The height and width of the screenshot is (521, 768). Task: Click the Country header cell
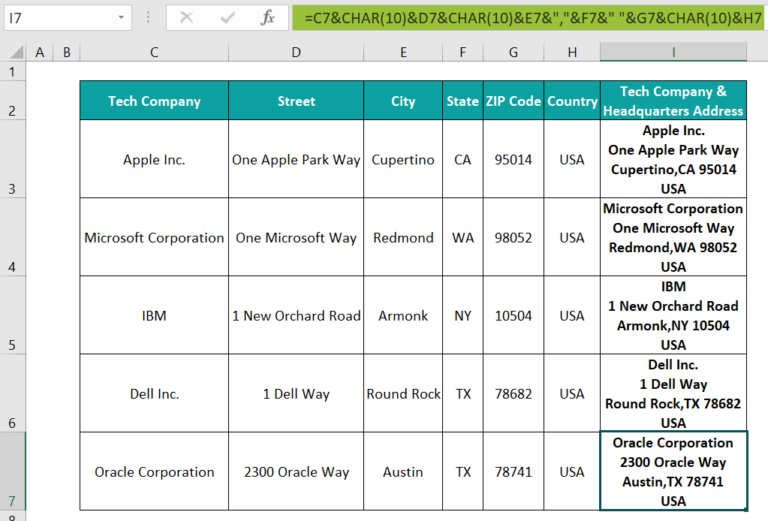tap(572, 101)
